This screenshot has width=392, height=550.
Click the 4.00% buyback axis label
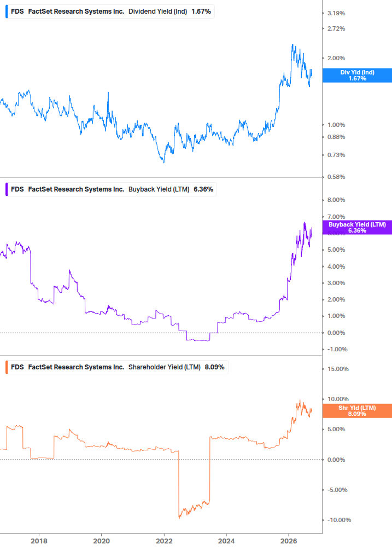coord(336,267)
